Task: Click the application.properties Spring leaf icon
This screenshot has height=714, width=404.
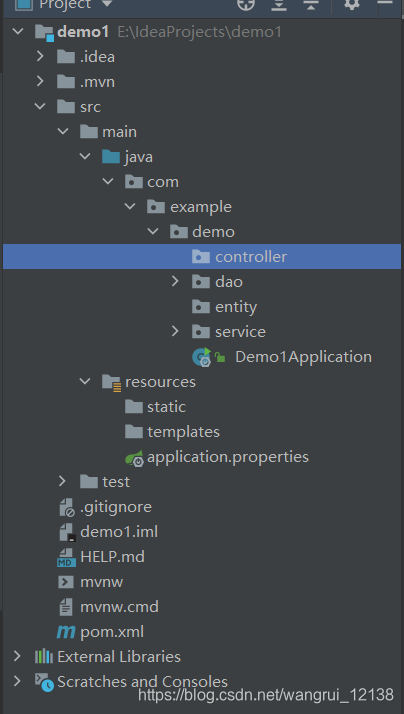Action: 134,457
